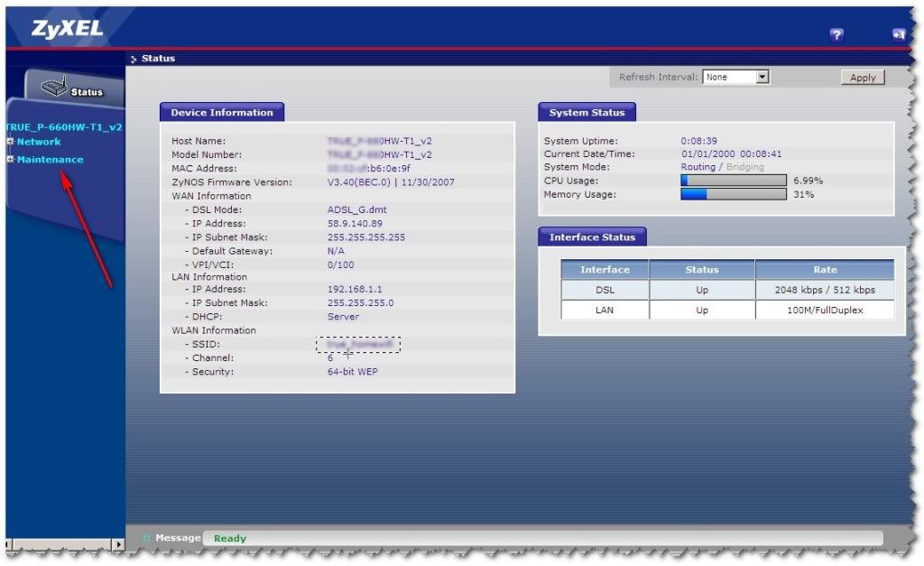
Task: Click the CPU Usage progress bar
Action: [733, 181]
